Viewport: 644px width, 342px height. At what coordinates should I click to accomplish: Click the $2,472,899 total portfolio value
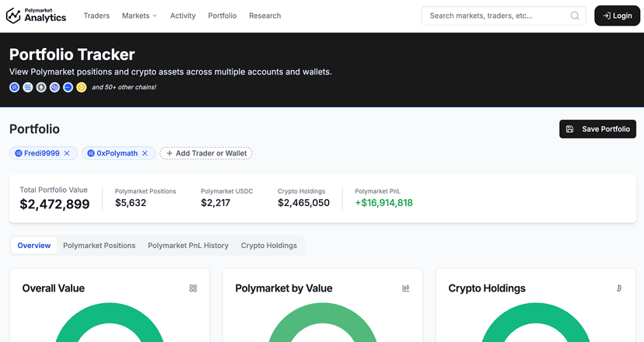click(x=54, y=204)
